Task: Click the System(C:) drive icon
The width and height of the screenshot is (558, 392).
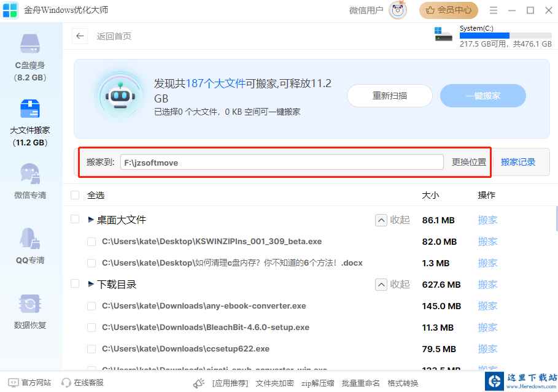Action: tap(443, 34)
